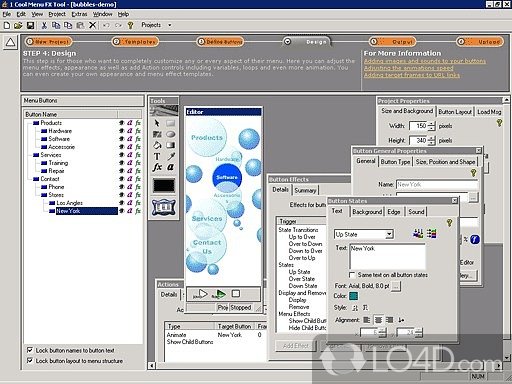Switch to Background tab in Button States
The width and height of the screenshot is (512, 384).
pos(367,212)
